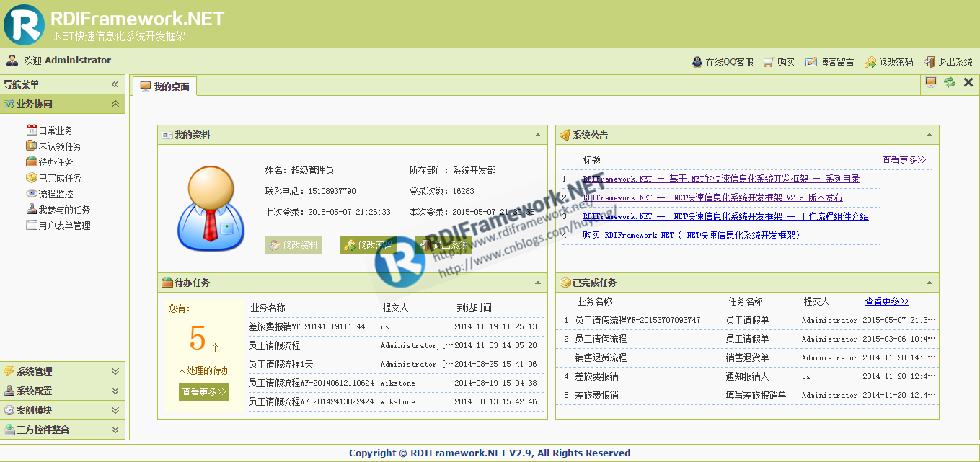This screenshot has width=980, height=462.
Task: Click 查看更多>> link in 系统公告
Action: click(x=904, y=160)
